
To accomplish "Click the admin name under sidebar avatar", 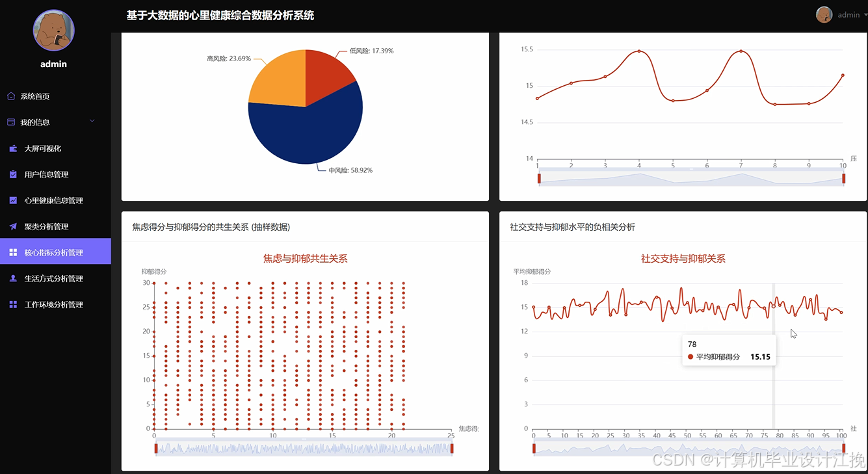I will [54, 64].
